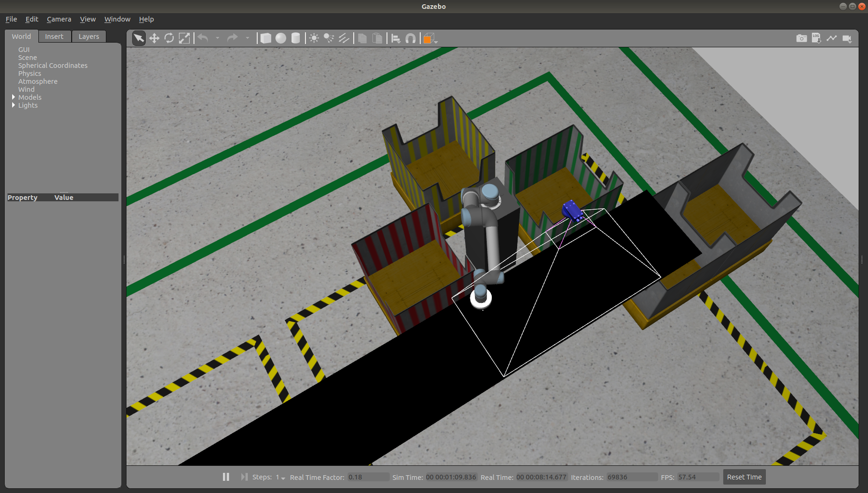Switch to the Insert tab
868x493 pixels.
coord(54,37)
